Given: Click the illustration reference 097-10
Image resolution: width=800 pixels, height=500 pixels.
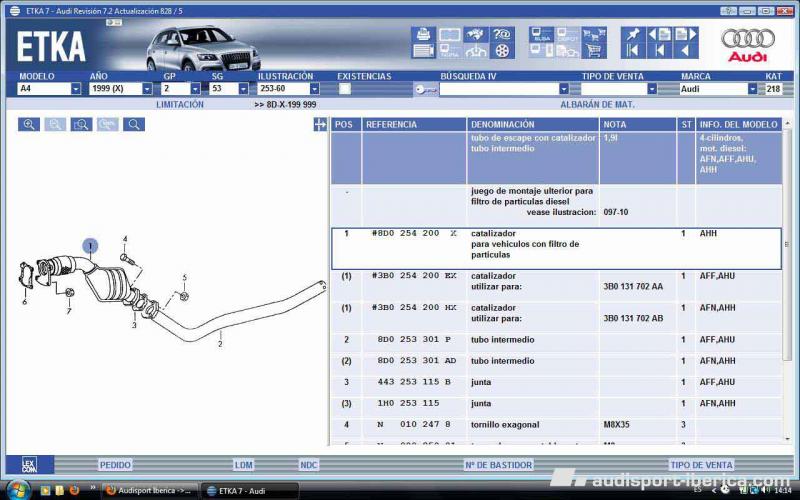Looking at the screenshot, I should click(x=615, y=212).
